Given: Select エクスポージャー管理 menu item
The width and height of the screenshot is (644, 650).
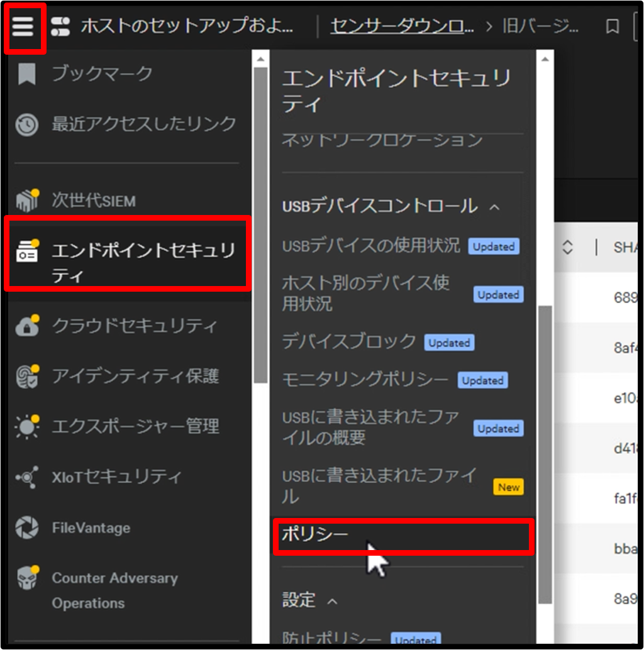Looking at the screenshot, I should click(x=135, y=426).
